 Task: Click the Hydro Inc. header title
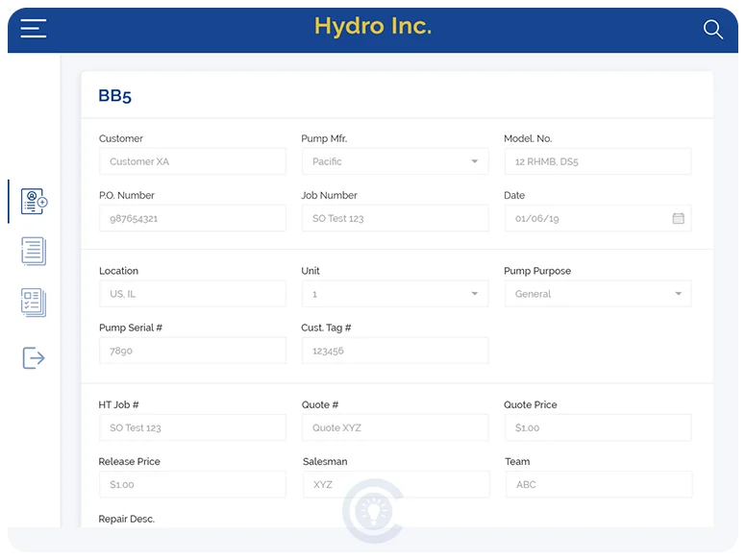pyautogui.click(x=373, y=27)
